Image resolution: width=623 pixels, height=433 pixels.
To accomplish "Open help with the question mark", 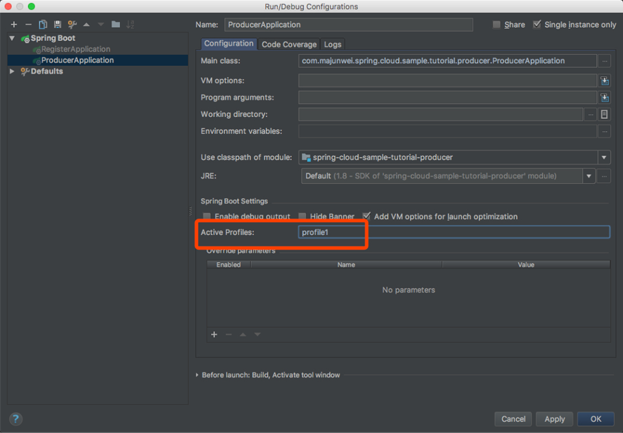I will click(15, 419).
